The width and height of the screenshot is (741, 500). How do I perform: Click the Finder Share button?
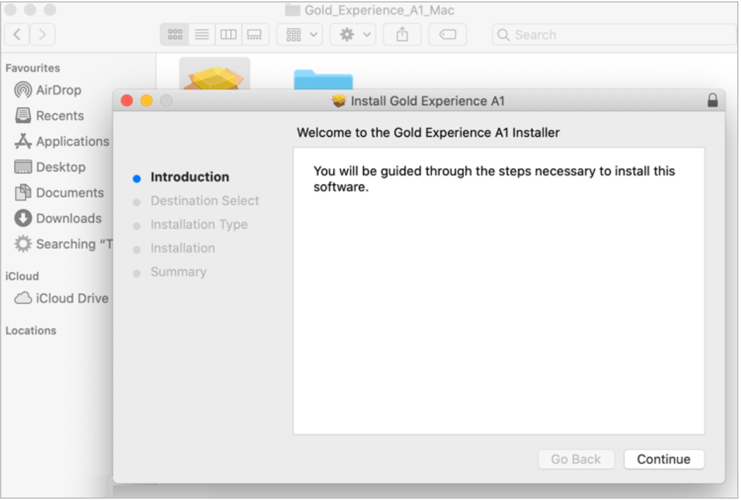[402, 34]
